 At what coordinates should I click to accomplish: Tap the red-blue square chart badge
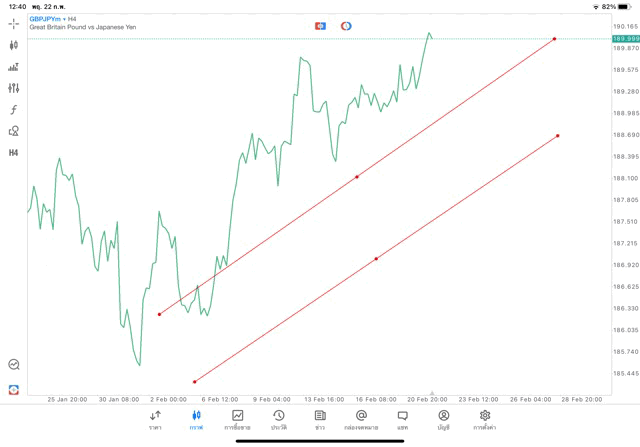pyautogui.click(x=320, y=25)
